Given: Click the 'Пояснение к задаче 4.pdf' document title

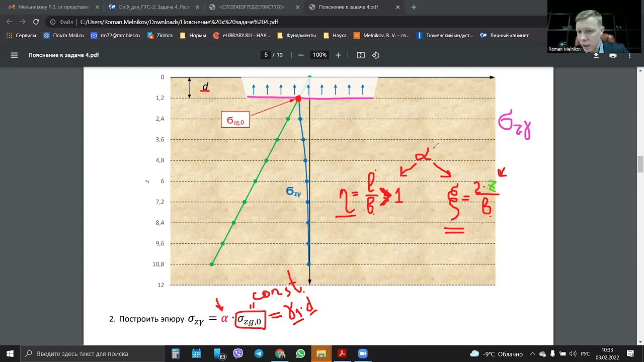Looking at the screenshot, I should click(64, 55).
